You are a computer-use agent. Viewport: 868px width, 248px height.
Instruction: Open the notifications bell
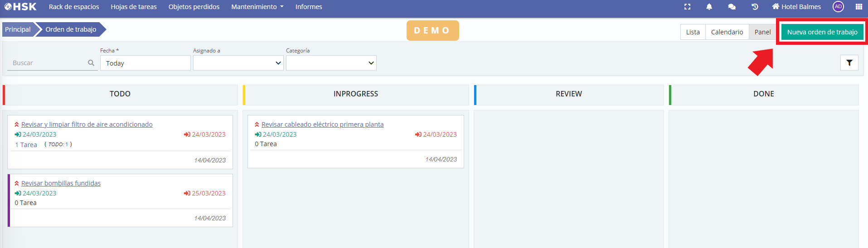pyautogui.click(x=709, y=7)
